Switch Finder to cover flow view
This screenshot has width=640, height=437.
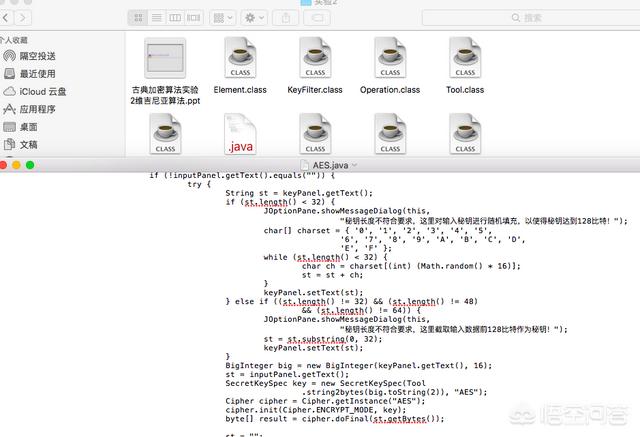pyautogui.click(x=193, y=18)
